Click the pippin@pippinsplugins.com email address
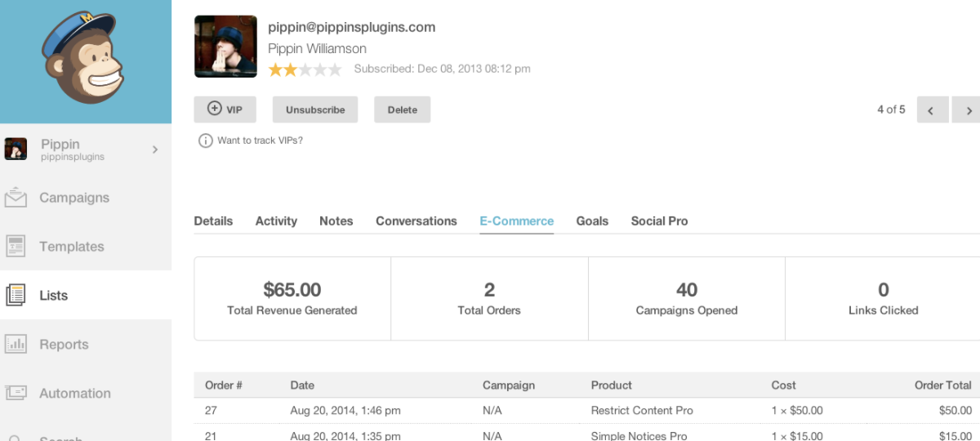Image resolution: width=980 pixels, height=441 pixels. click(x=352, y=27)
